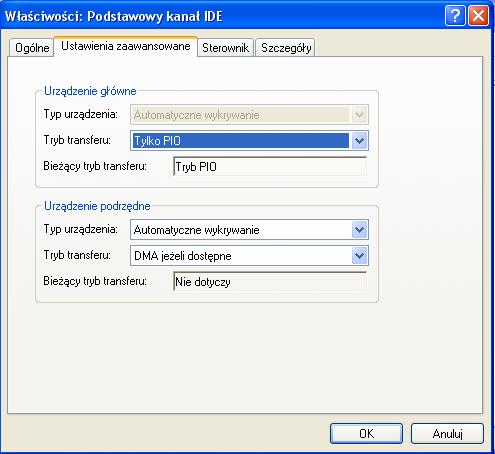This screenshot has width=495, height=454.
Task: Click main device Bieżący tryb transferu label
Action: (x=95, y=166)
